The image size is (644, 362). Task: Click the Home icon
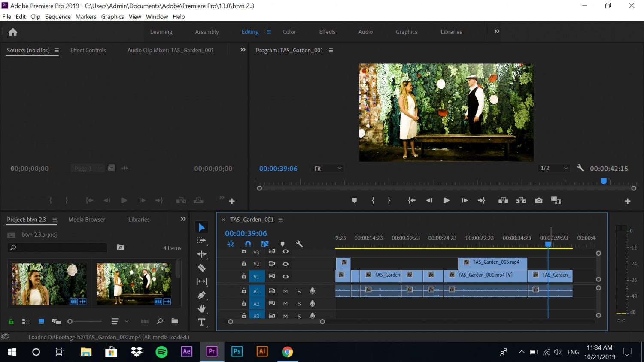click(x=13, y=32)
